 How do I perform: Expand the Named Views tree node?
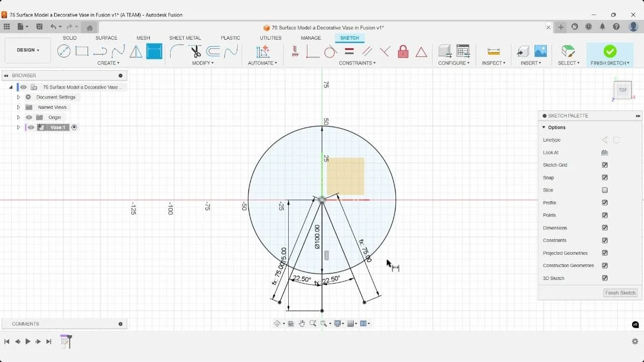click(18, 107)
